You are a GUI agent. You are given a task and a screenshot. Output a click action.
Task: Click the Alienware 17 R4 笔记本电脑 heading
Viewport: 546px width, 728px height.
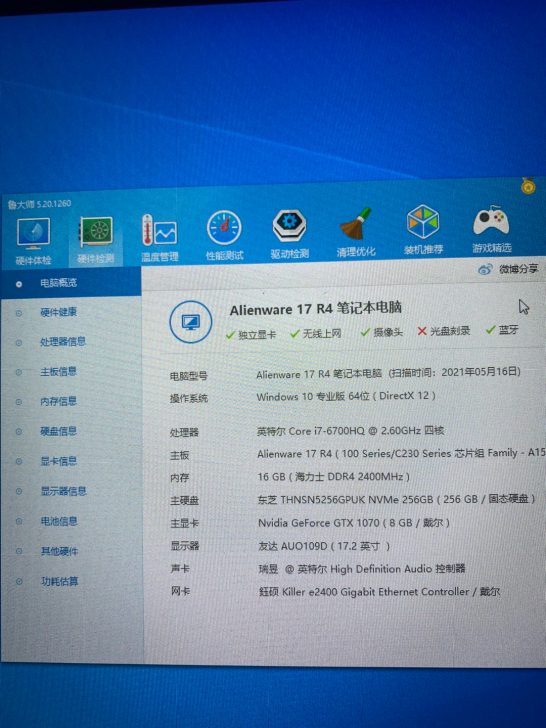point(316,309)
